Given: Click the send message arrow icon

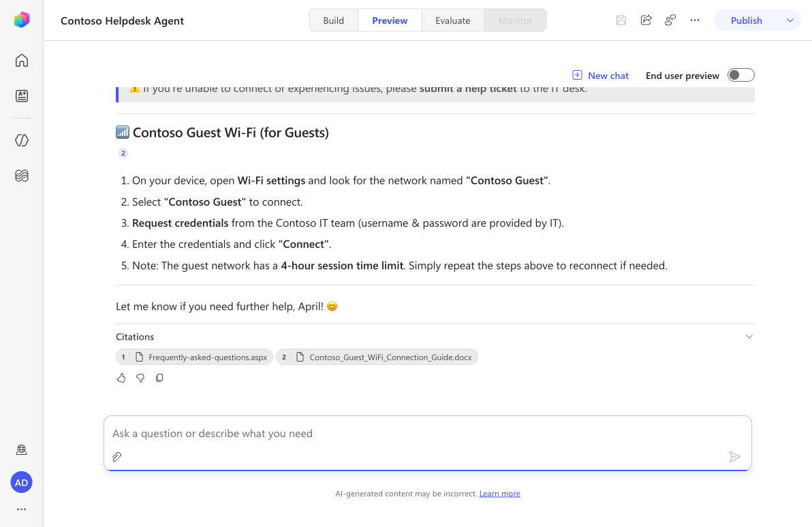Looking at the screenshot, I should point(734,457).
